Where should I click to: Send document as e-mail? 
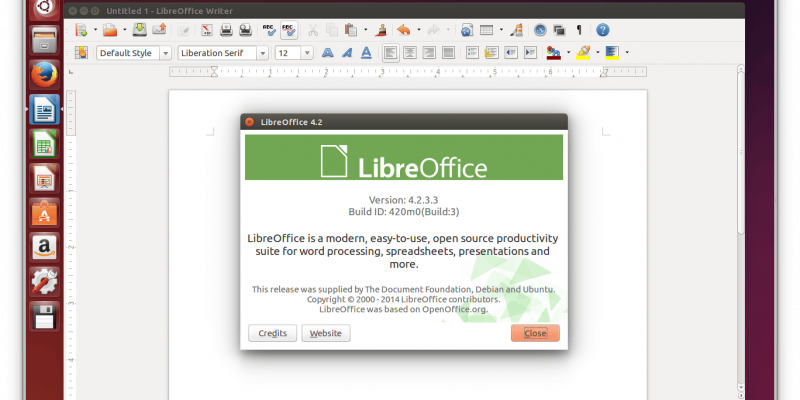pyautogui.click(x=159, y=30)
